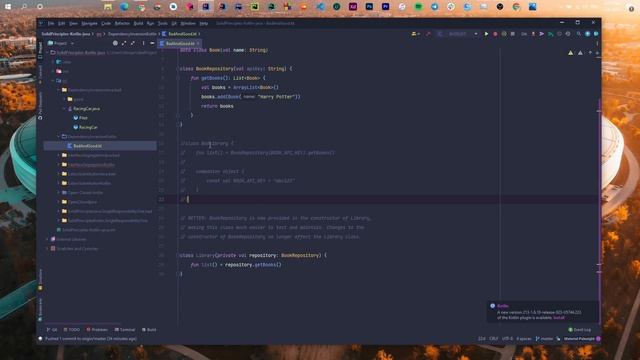Run with coverage icon in the toolbar
The image size is (640, 360).
pos(504,34)
